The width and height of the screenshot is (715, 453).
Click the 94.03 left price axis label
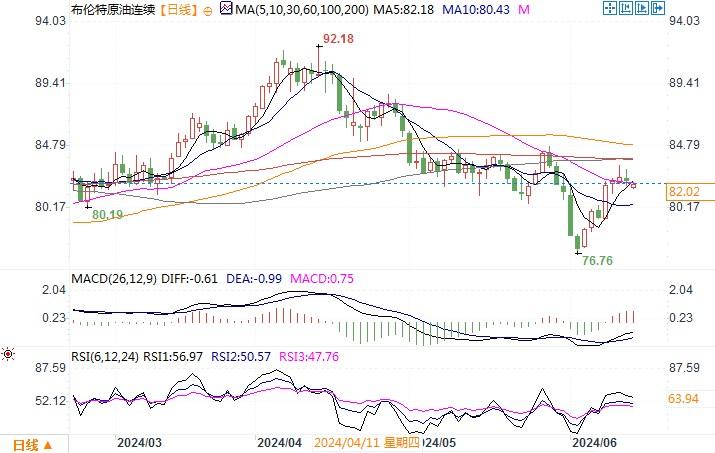pos(51,21)
